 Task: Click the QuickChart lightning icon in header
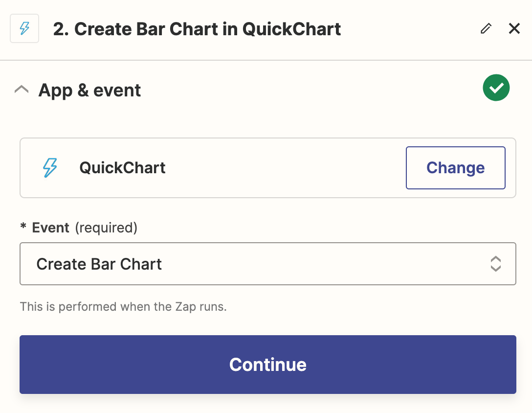tap(24, 28)
